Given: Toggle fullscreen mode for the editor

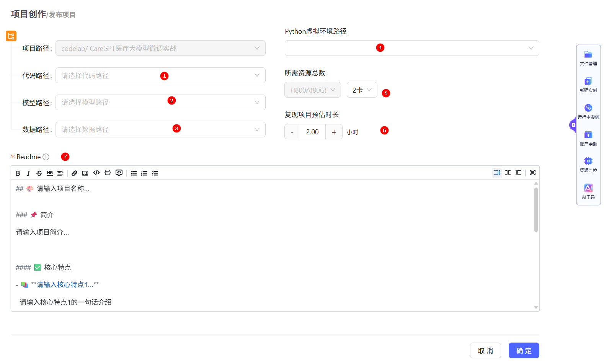Looking at the screenshot, I should click(x=532, y=173).
